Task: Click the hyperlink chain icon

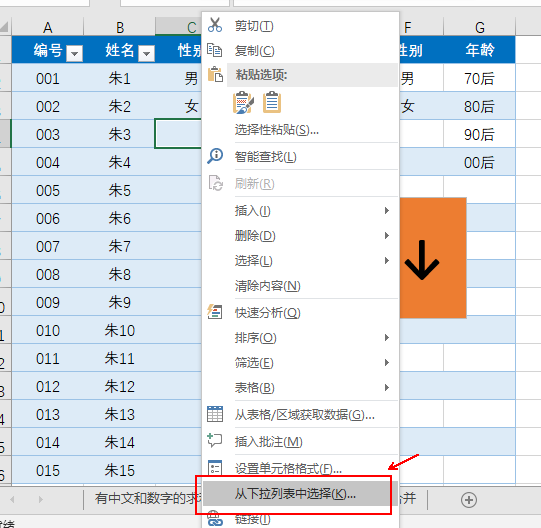Action: pos(215,519)
